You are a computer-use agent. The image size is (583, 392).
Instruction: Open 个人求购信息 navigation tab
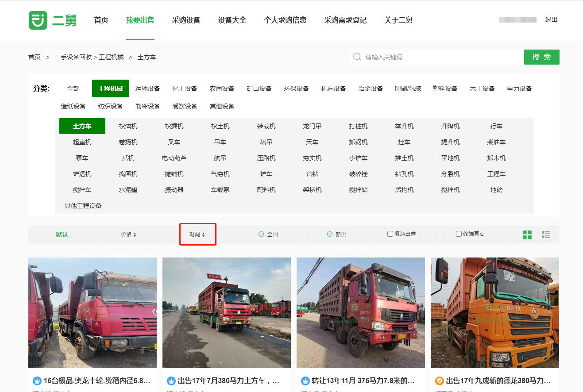pos(286,20)
